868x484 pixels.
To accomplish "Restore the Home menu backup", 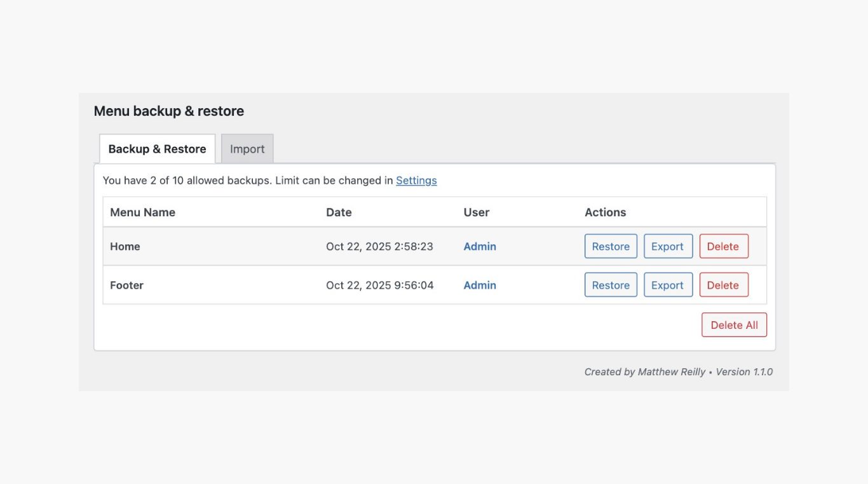I will (x=611, y=247).
